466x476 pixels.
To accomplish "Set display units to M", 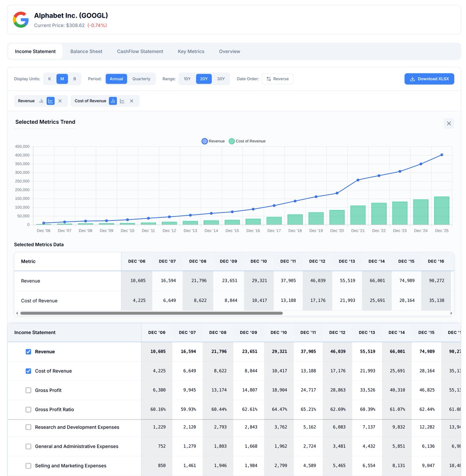I will 62,79.
